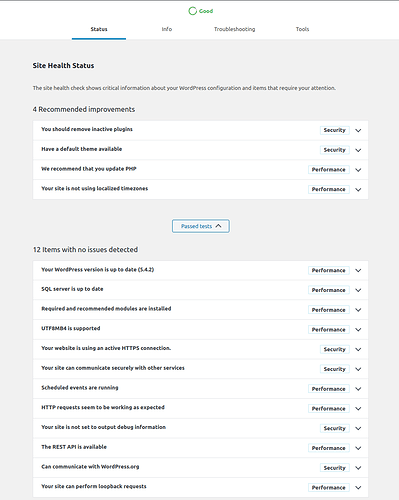Click Performance badge on update PHP row
Viewport: 399px width, 500px height.
click(x=329, y=170)
